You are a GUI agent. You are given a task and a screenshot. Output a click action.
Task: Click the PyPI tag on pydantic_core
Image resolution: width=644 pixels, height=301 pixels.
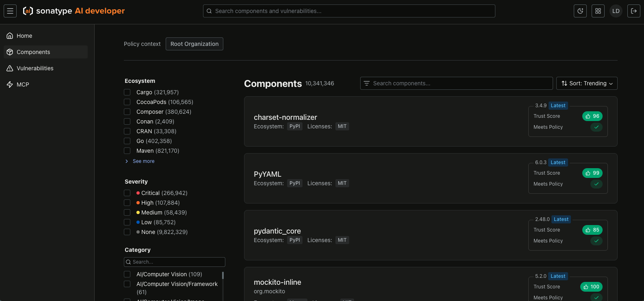[295, 240]
